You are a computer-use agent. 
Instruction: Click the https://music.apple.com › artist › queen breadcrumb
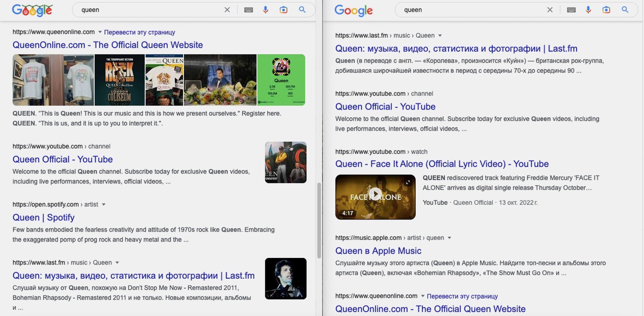pos(390,237)
